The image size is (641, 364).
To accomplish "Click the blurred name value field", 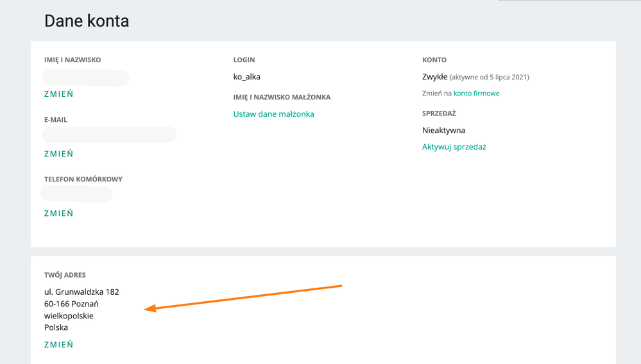I will pyautogui.click(x=85, y=78).
